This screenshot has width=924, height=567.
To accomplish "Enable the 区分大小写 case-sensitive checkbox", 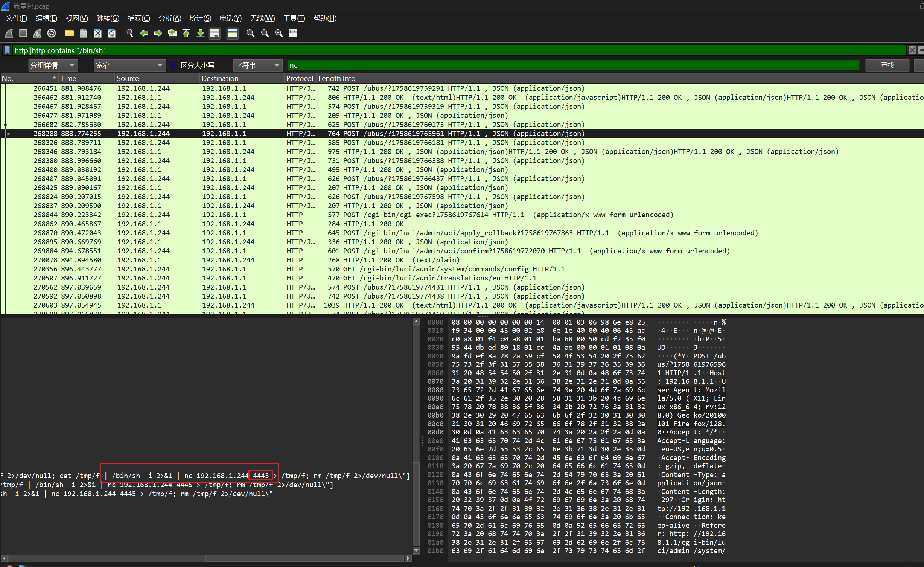I will tap(174, 66).
